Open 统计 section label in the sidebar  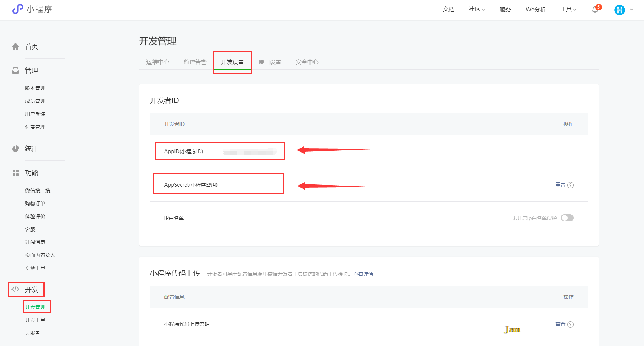32,149
